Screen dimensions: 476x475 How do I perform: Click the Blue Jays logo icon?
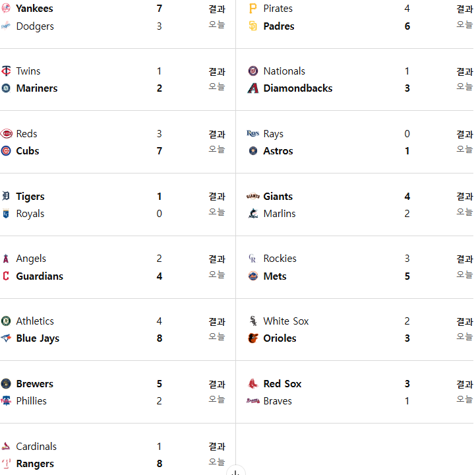(x=6, y=338)
